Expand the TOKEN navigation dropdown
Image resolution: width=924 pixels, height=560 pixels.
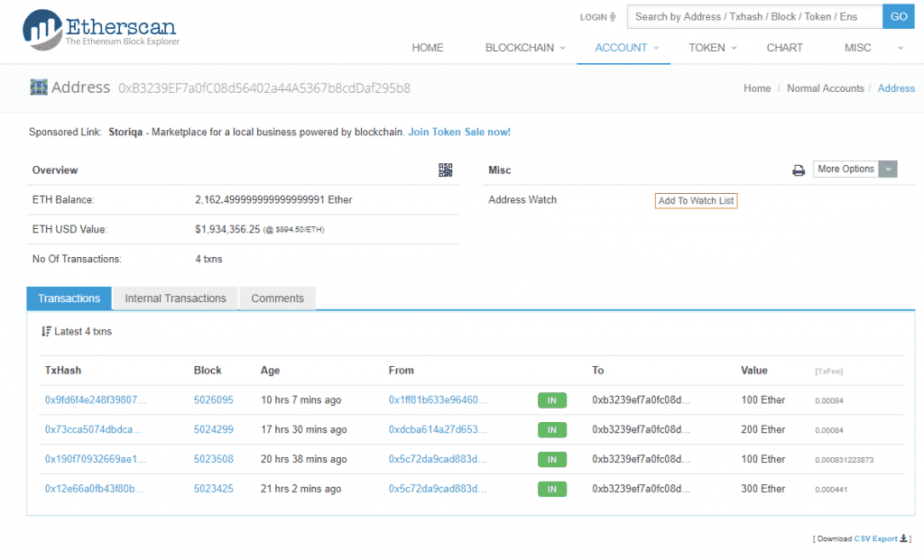click(712, 48)
